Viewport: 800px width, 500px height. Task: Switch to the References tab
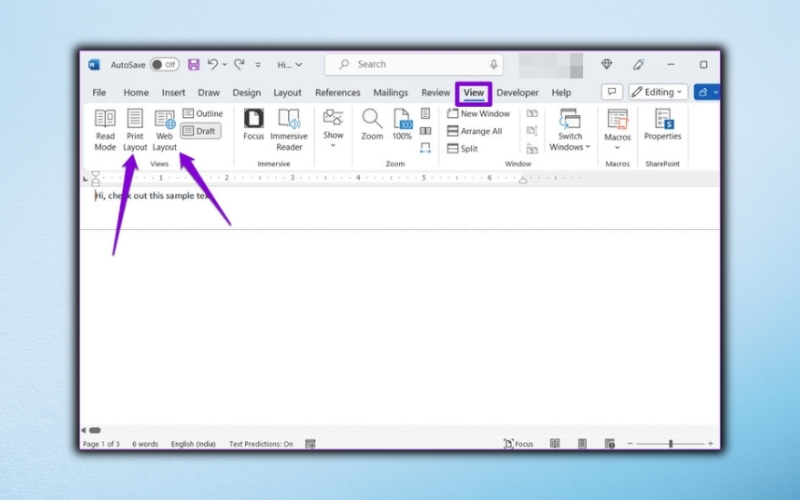coord(337,92)
